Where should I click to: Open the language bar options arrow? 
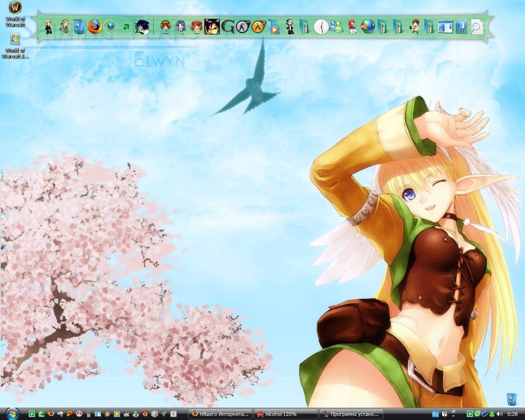(454, 415)
